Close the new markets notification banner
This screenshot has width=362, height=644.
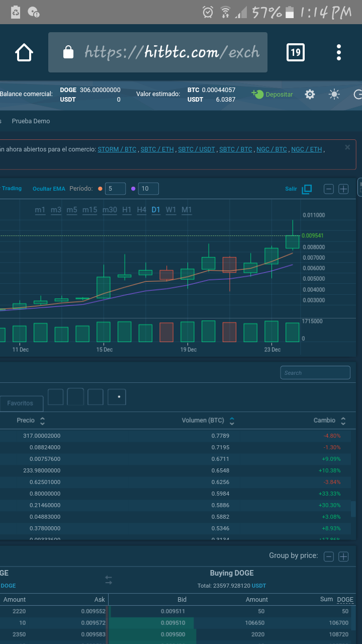(347, 147)
